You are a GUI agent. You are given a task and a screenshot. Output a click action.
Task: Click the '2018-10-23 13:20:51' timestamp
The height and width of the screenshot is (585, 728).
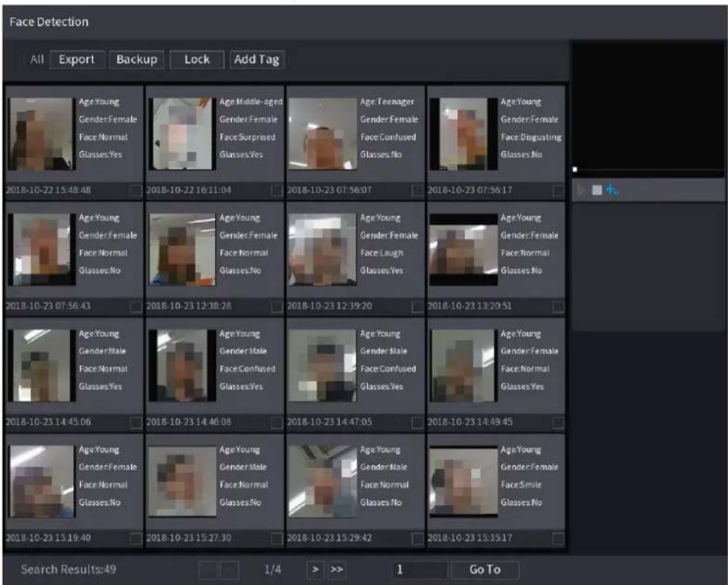[x=469, y=306]
